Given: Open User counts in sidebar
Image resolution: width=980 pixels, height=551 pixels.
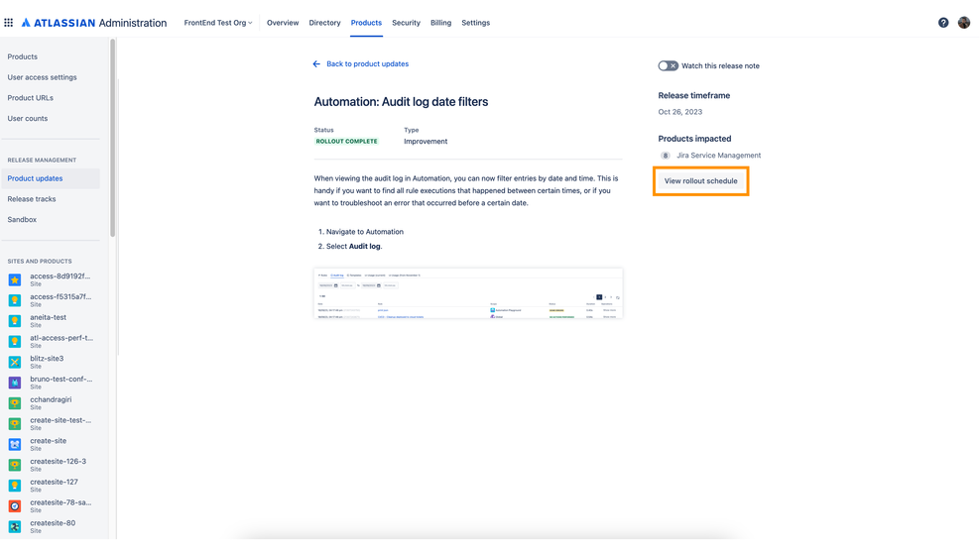Looking at the screenshot, I should [x=28, y=119].
